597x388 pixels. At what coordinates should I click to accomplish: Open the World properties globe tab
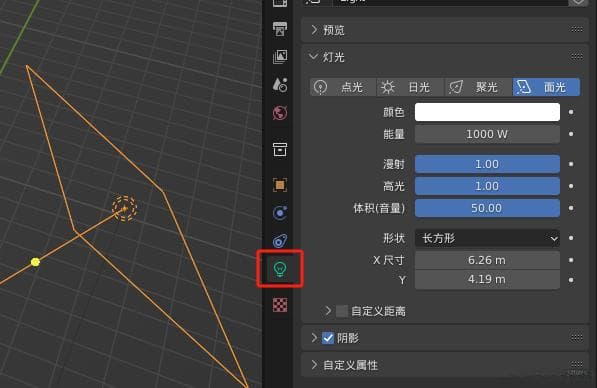[x=280, y=113]
